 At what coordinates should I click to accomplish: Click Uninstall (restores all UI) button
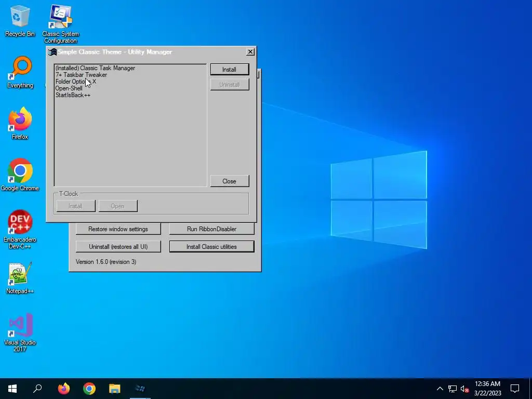pos(118,247)
